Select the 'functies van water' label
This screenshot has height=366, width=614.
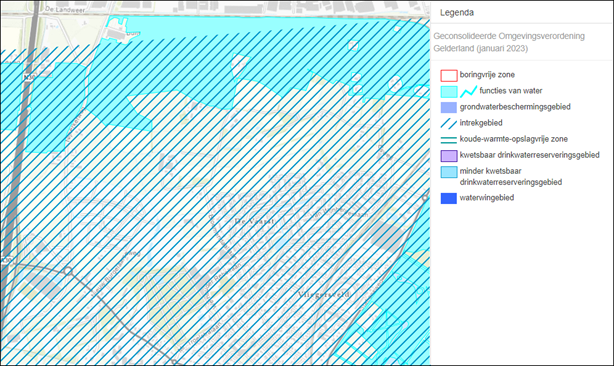click(x=511, y=91)
